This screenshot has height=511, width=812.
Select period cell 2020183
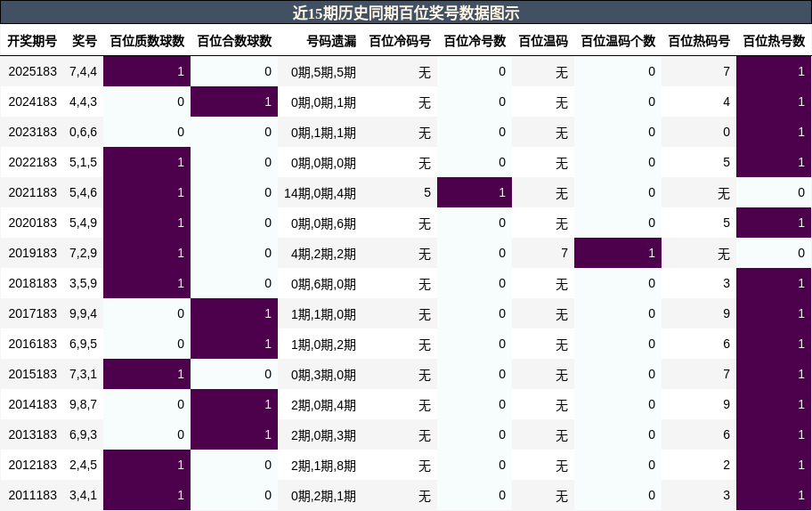pyautogui.click(x=33, y=223)
